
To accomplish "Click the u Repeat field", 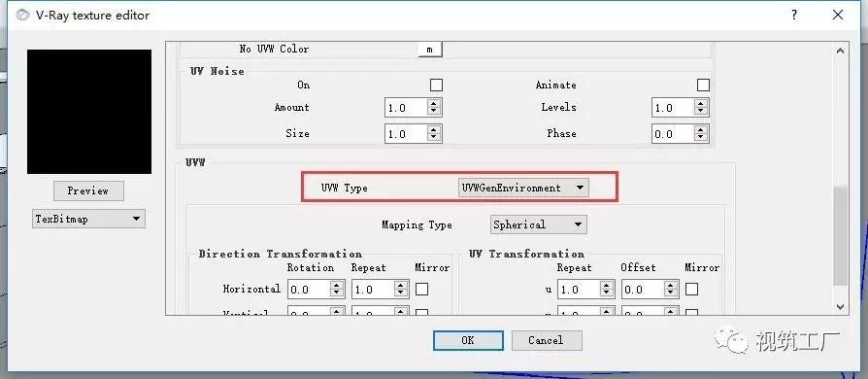I will click(x=579, y=289).
